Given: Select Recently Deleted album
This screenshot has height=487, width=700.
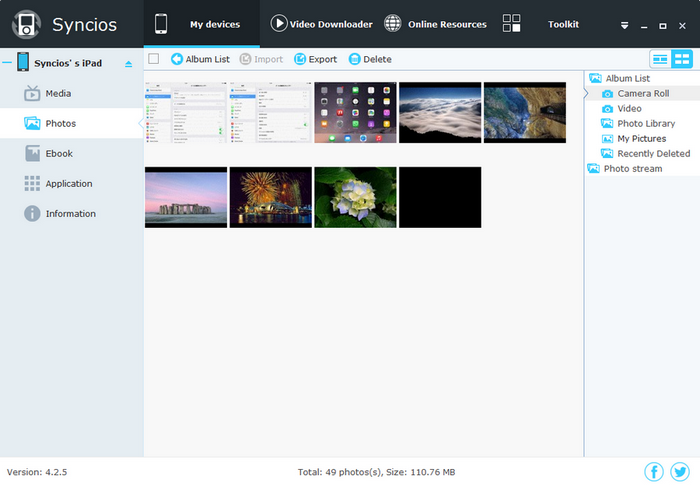Looking at the screenshot, I should click(653, 154).
